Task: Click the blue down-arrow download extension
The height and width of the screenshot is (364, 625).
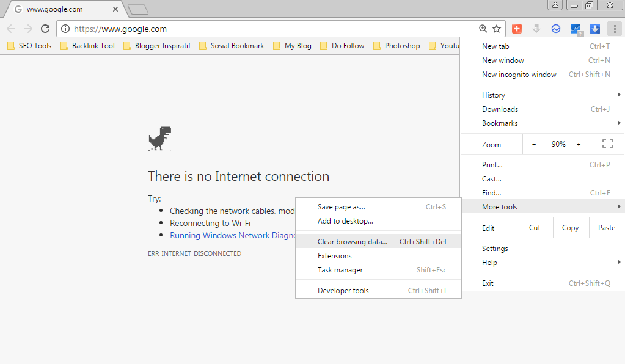Action: [594, 28]
